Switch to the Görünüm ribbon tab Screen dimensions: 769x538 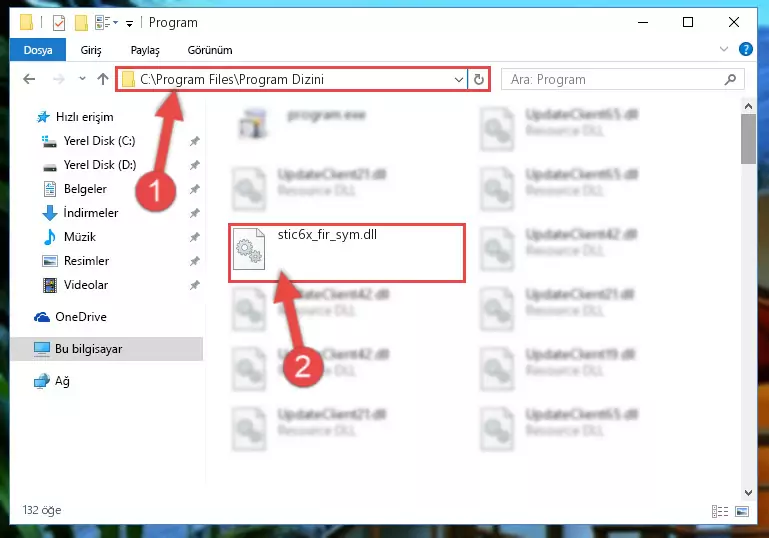210,50
